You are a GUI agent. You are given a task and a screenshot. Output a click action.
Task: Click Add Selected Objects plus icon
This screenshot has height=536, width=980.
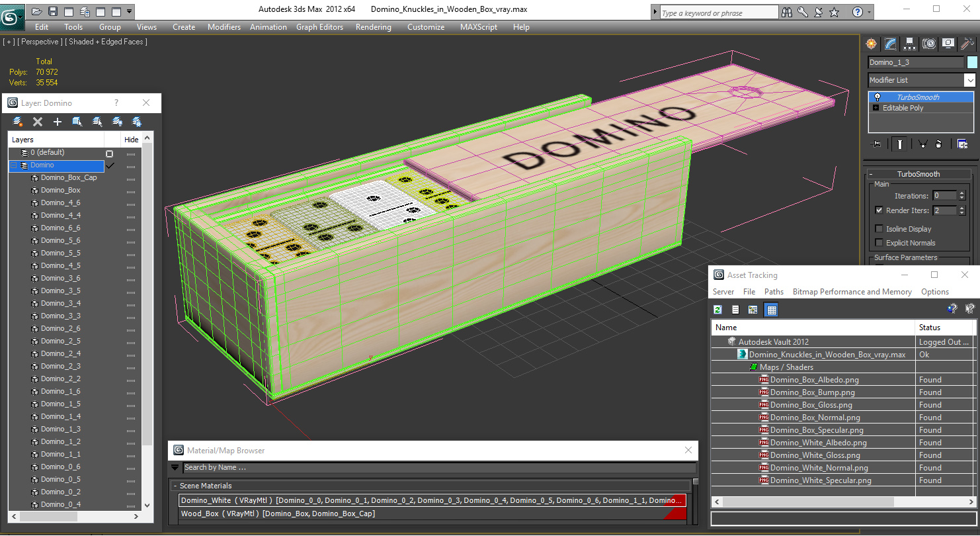click(58, 122)
